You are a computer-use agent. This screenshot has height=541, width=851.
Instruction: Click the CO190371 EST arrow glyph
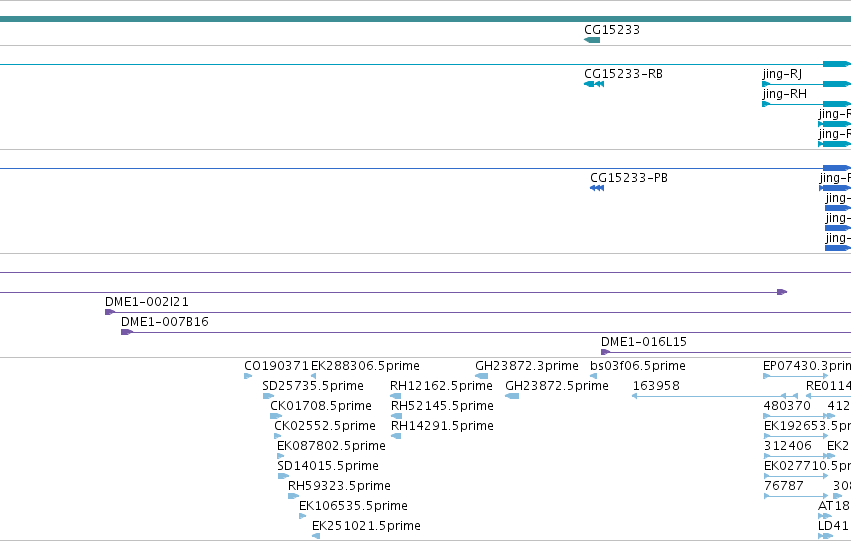(248, 376)
